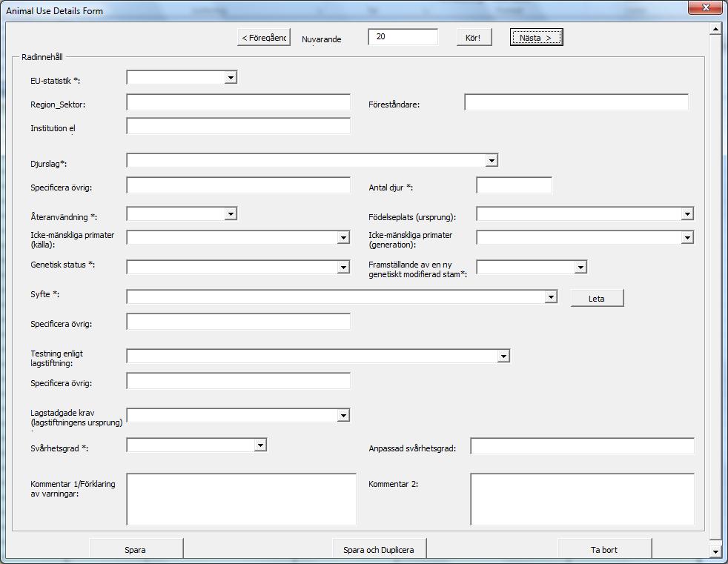Screen dimensions: 728x564
Task: Delete the record with Ta bort
Action: (604, 549)
